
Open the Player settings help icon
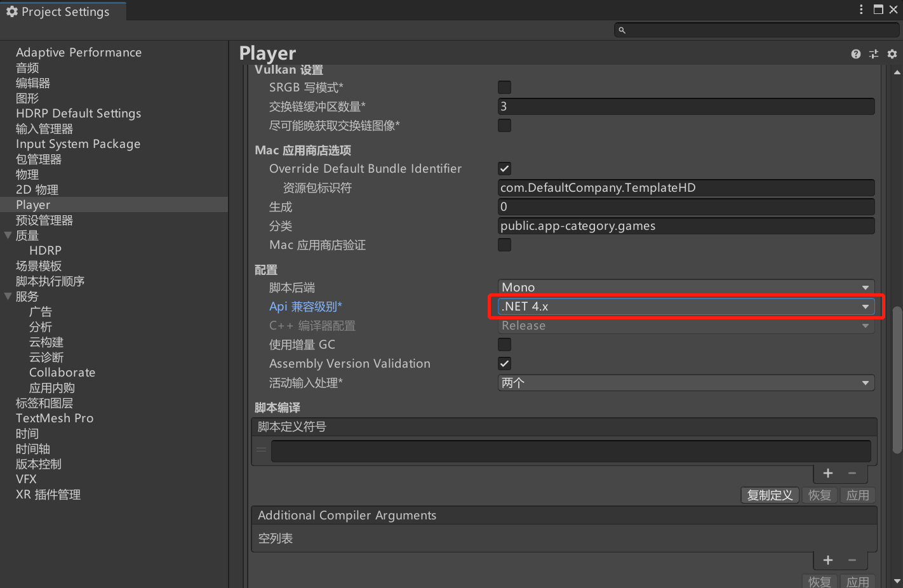[855, 54]
